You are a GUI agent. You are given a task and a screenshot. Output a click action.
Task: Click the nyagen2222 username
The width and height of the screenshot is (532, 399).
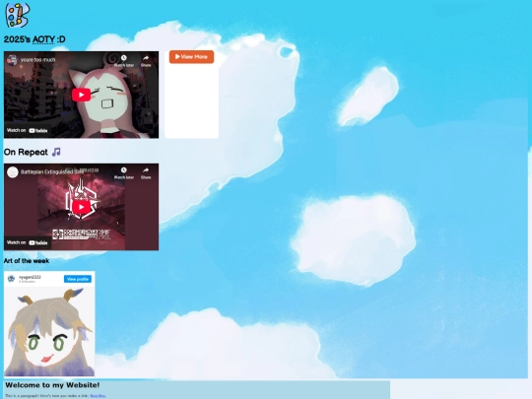click(x=30, y=277)
